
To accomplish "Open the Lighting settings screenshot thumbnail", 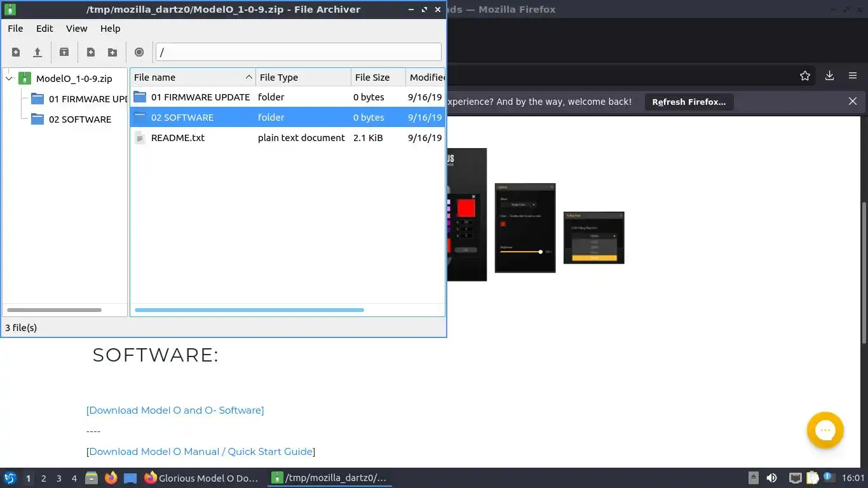I will point(525,228).
